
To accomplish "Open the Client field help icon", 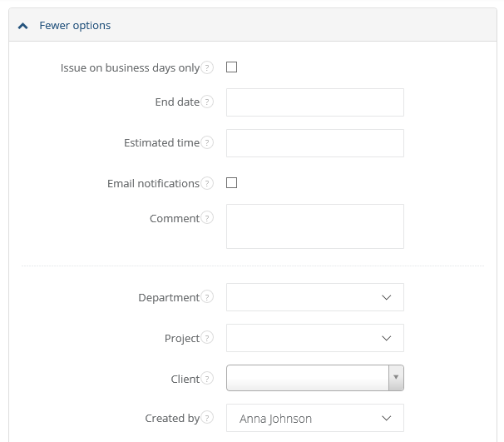I will coord(208,379).
